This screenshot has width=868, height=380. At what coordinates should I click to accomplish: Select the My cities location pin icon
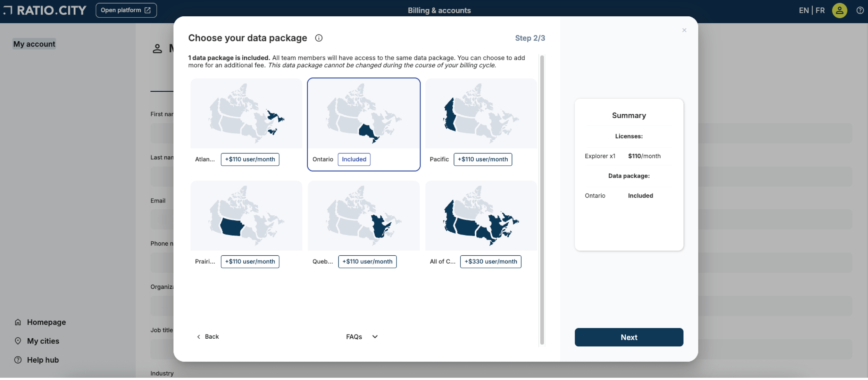pos(18,341)
